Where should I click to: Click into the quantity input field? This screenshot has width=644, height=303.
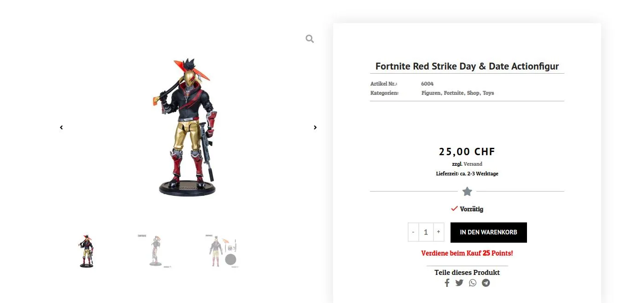[x=426, y=232]
